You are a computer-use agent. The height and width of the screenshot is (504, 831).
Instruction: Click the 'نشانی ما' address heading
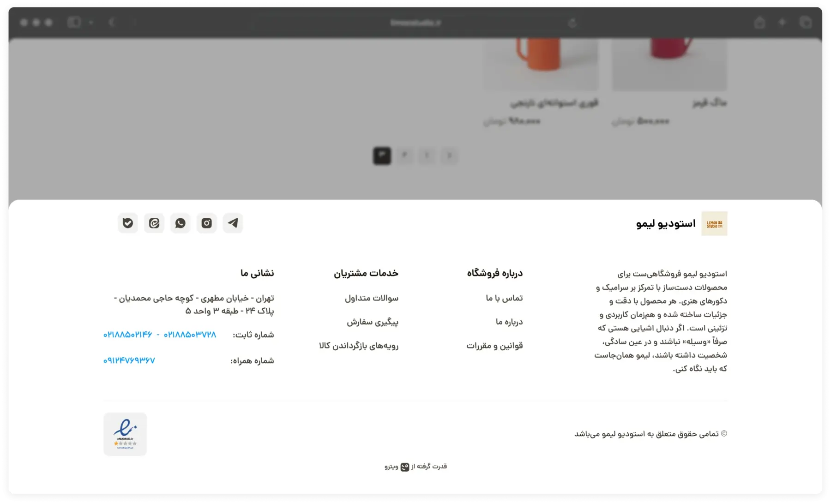click(x=257, y=273)
